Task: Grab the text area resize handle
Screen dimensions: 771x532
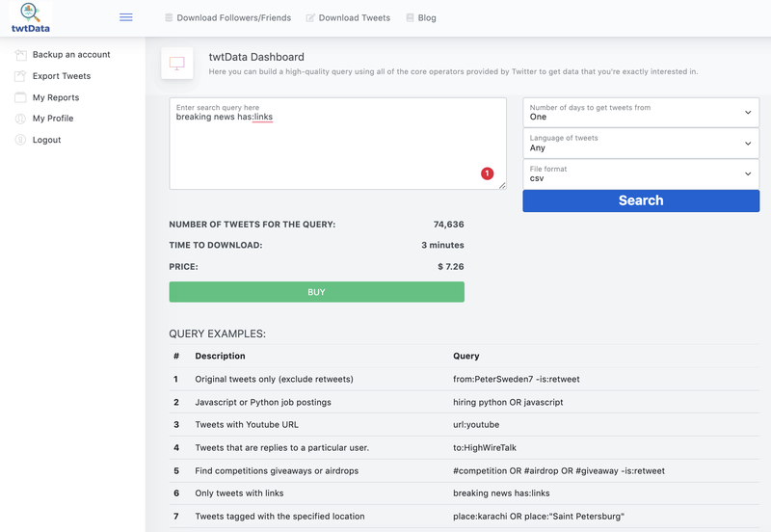Action: click(x=502, y=185)
